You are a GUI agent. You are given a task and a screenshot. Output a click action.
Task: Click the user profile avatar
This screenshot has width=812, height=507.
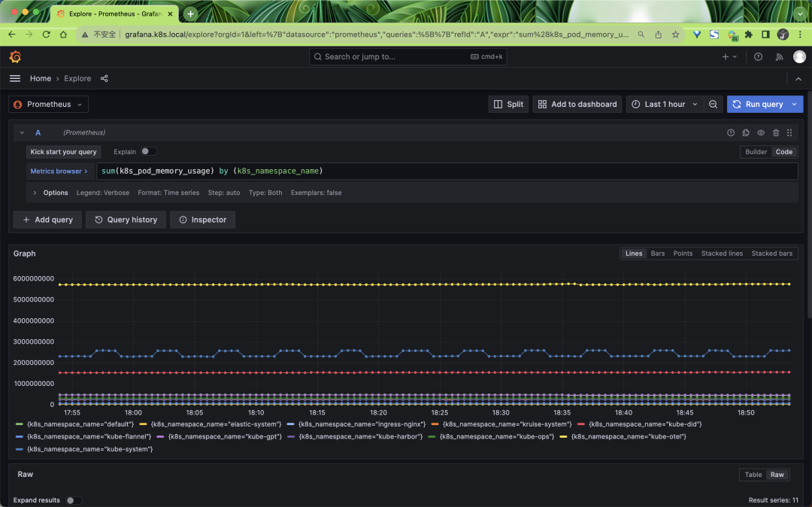[x=799, y=56]
